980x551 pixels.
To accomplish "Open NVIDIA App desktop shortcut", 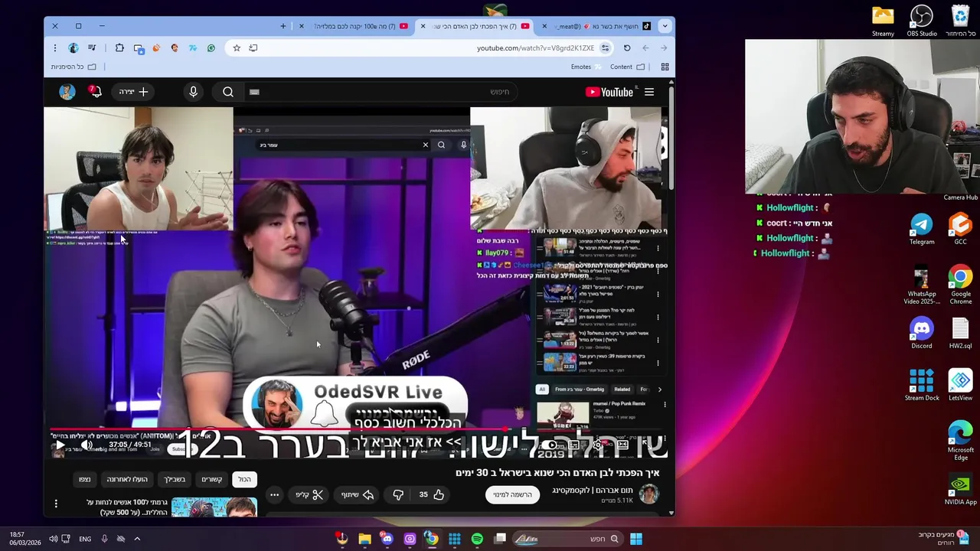I will (960, 490).
